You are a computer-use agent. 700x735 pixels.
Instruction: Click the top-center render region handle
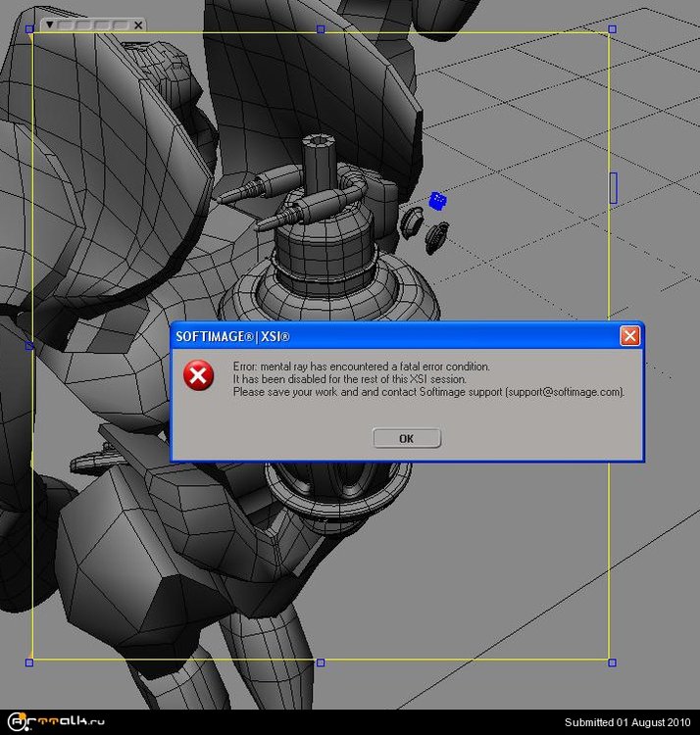(x=321, y=29)
